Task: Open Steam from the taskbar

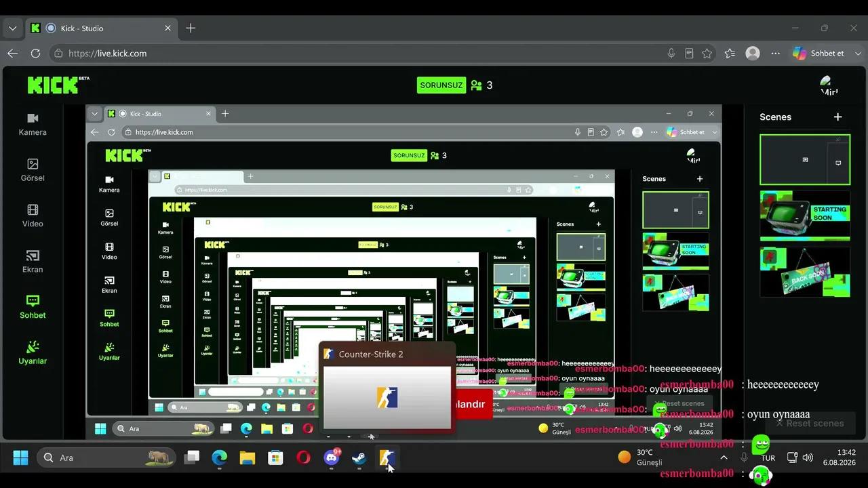Action: (x=359, y=457)
